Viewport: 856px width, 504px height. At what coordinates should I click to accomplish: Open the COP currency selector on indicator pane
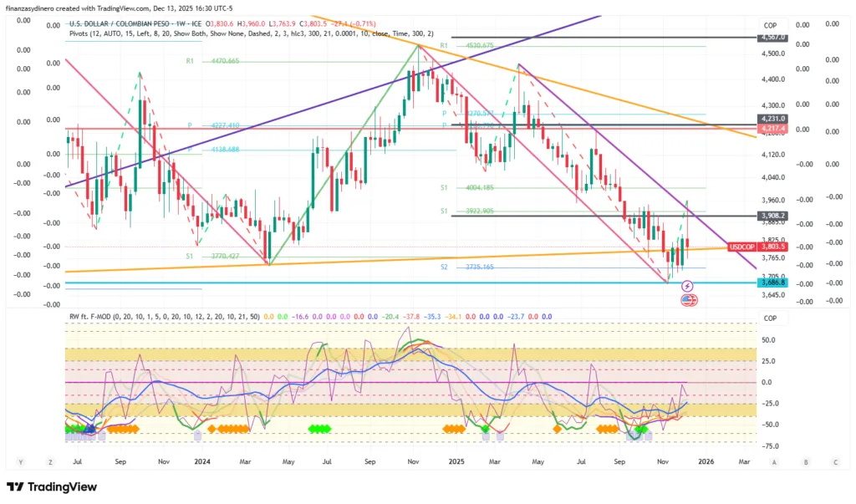(x=769, y=318)
